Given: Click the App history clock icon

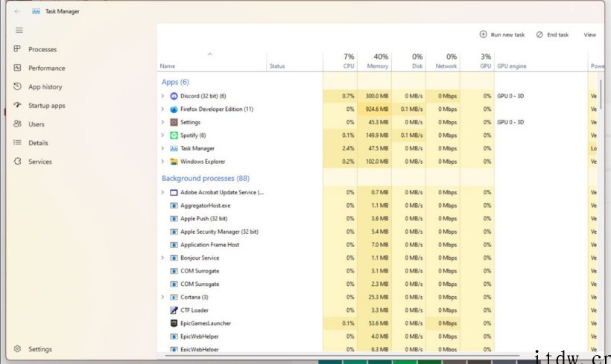Looking at the screenshot, I should [x=17, y=86].
